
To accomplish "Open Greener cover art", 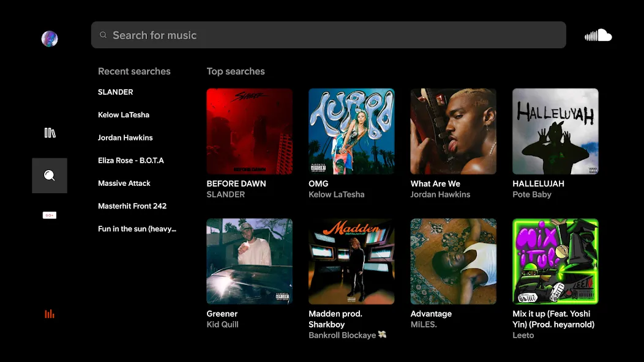I will coord(250,262).
